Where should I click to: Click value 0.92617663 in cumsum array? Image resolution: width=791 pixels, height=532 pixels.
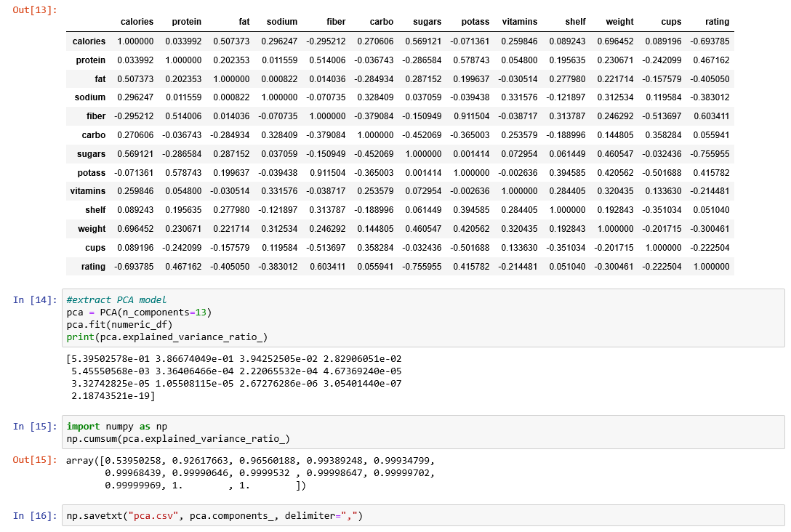click(200, 460)
